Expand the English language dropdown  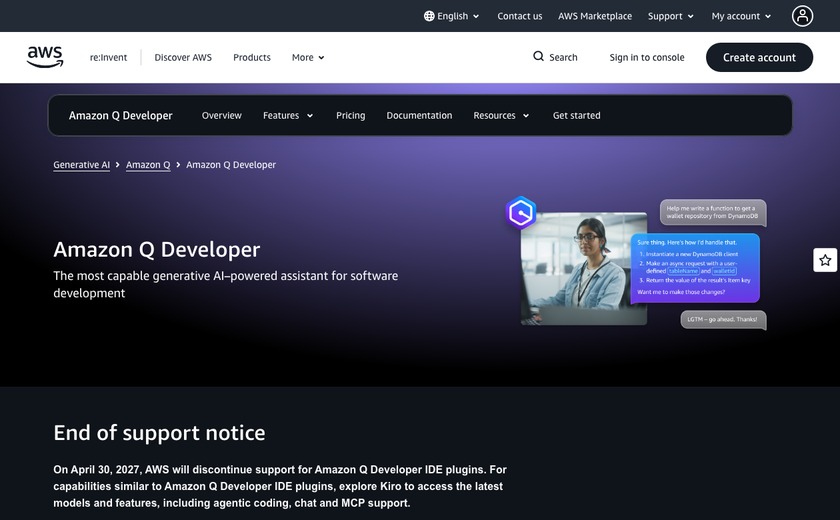[452, 16]
